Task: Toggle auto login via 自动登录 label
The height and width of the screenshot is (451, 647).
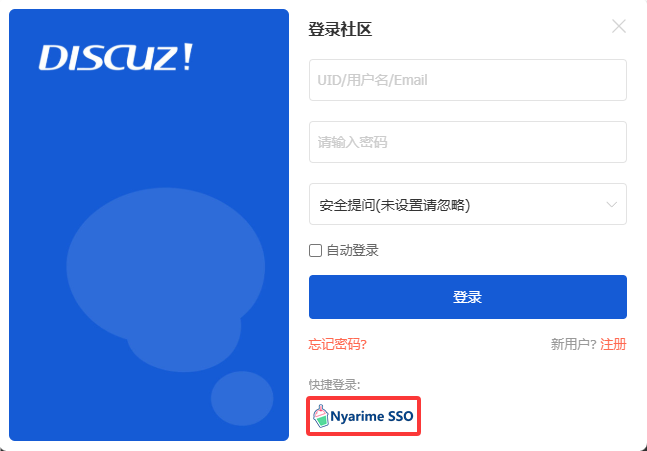Action: click(352, 250)
